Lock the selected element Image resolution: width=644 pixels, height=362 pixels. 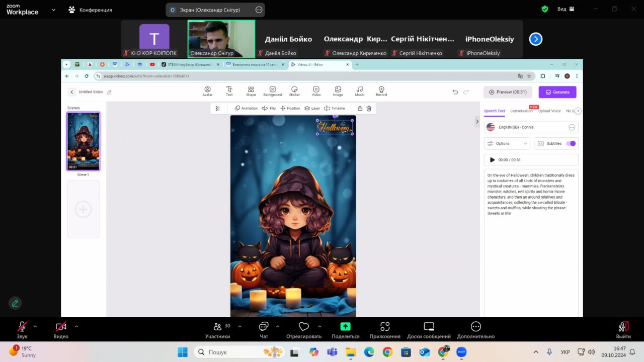coord(360,108)
